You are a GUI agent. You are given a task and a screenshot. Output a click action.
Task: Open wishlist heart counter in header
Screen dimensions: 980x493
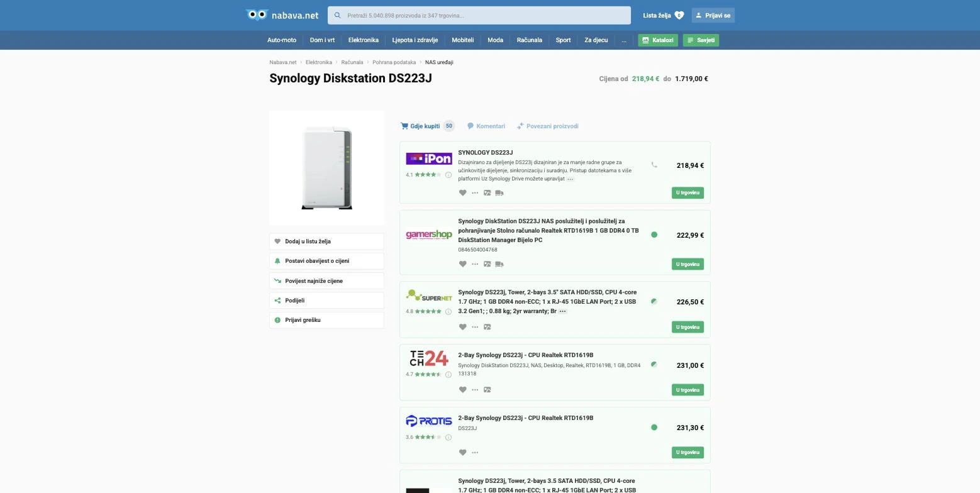[x=679, y=15]
